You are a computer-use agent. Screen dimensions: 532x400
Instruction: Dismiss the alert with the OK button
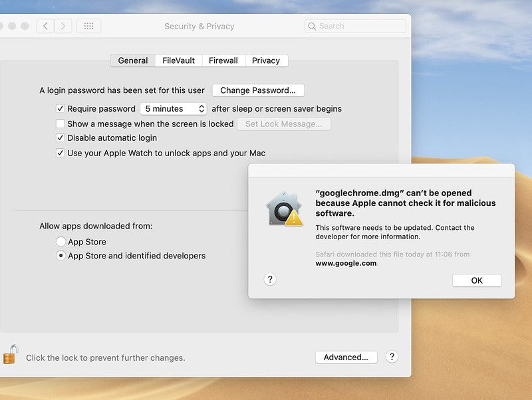(477, 280)
